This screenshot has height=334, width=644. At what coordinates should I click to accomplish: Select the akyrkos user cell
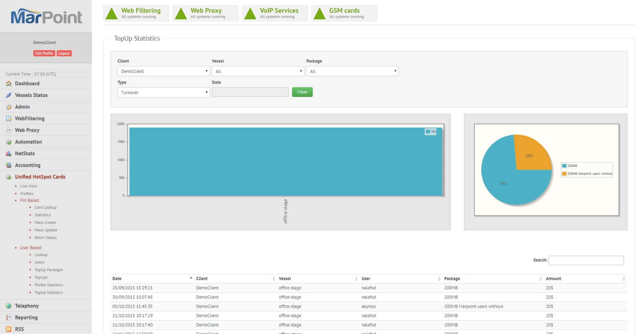(x=368, y=306)
